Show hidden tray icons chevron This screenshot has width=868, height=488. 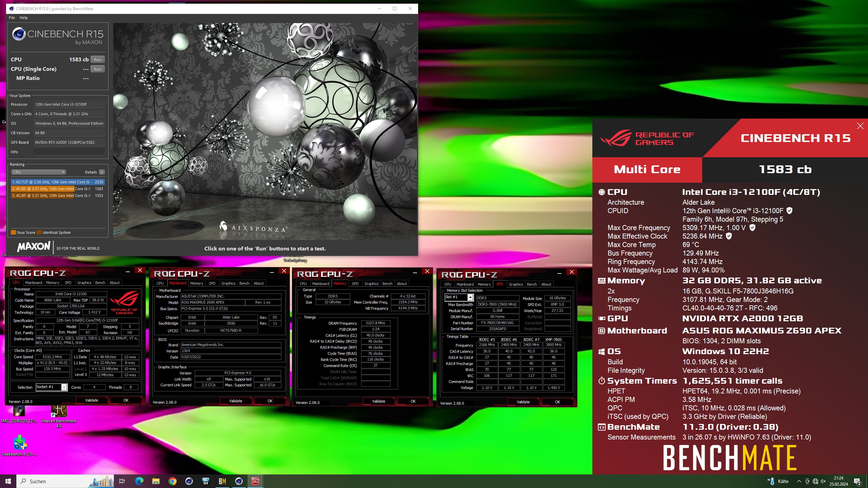tap(799, 481)
